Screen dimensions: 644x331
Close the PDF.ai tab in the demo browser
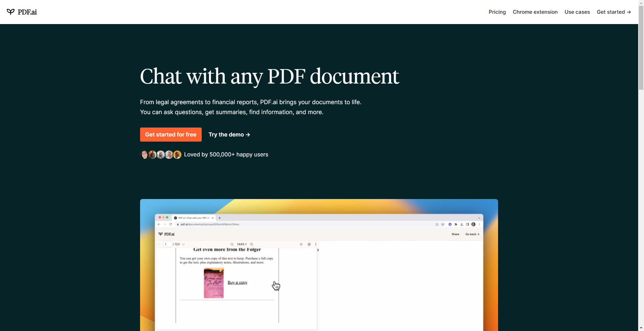(x=213, y=218)
